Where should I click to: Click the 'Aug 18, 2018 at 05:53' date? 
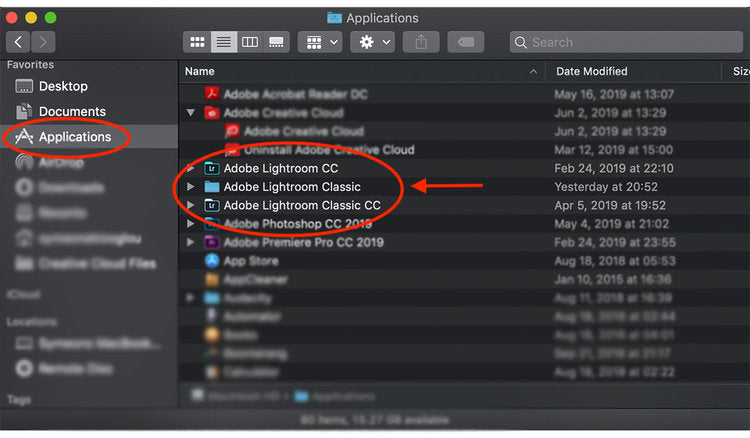coord(615,261)
